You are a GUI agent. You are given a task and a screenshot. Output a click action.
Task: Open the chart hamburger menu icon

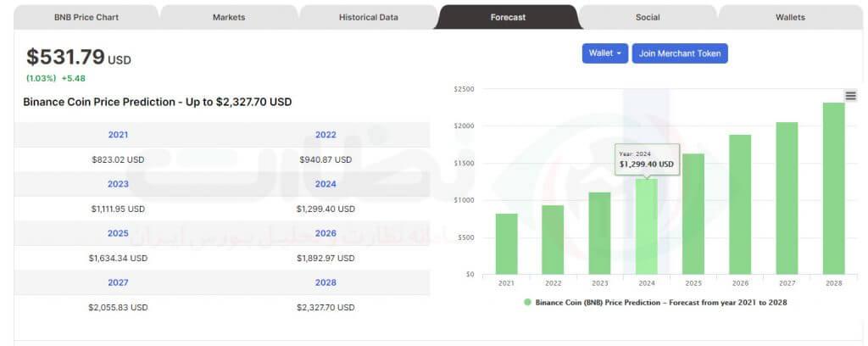click(x=851, y=96)
